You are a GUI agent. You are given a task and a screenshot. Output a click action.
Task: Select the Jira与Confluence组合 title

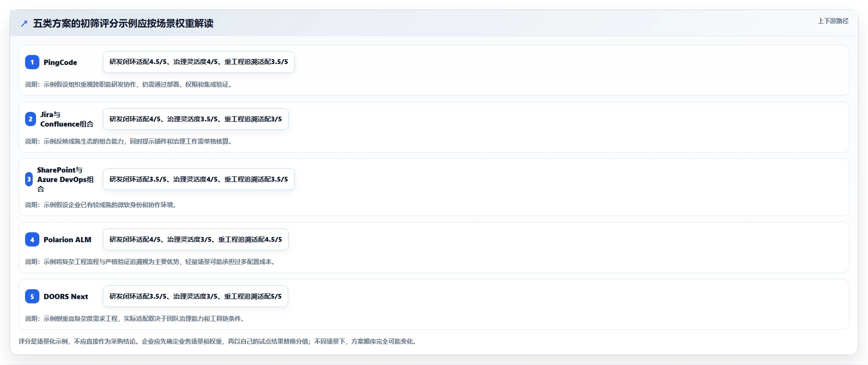67,119
